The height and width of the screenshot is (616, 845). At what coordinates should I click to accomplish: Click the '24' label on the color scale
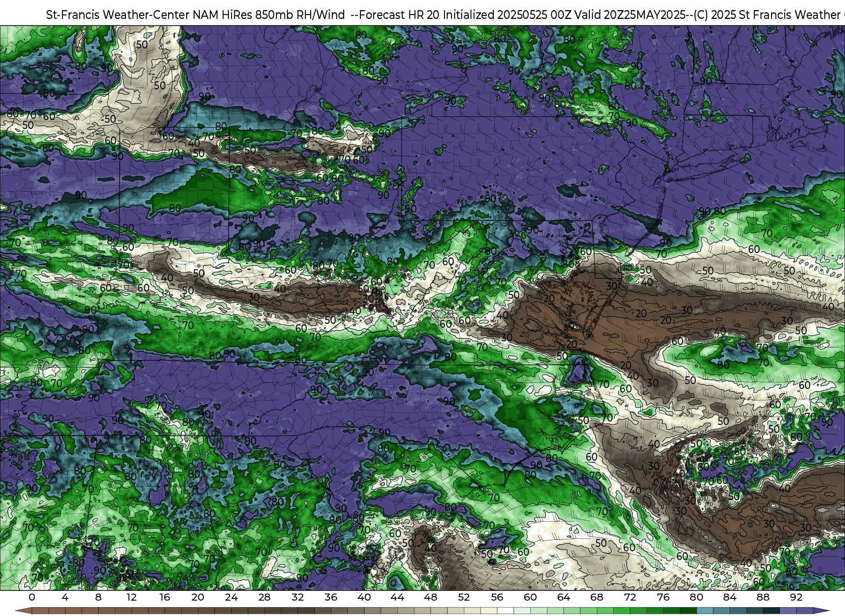[x=231, y=597]
